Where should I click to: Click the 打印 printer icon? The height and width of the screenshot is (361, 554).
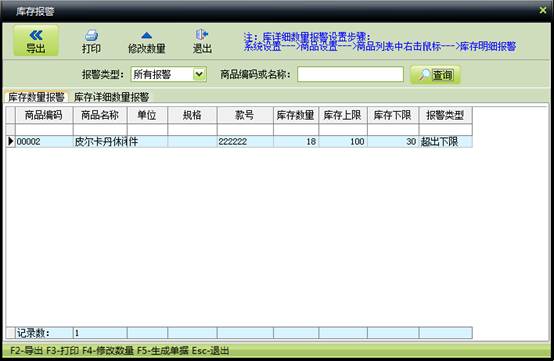tap(91, 35)
